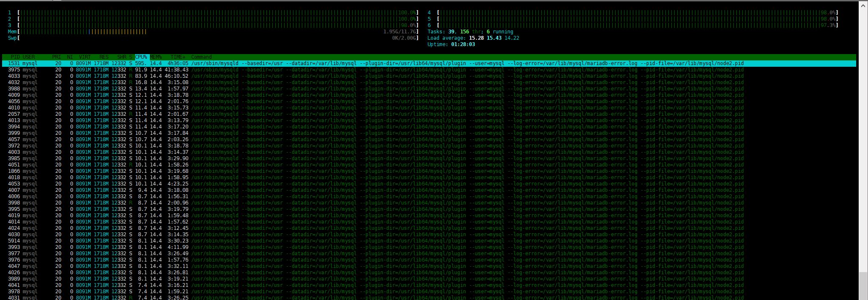Click the scrollbar up arrow
Screen dimensions: 868x300
coord(863,5)
